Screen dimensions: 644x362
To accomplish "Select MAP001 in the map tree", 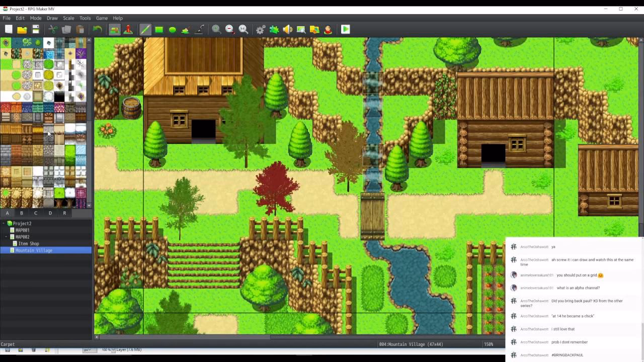I will 22,230.
